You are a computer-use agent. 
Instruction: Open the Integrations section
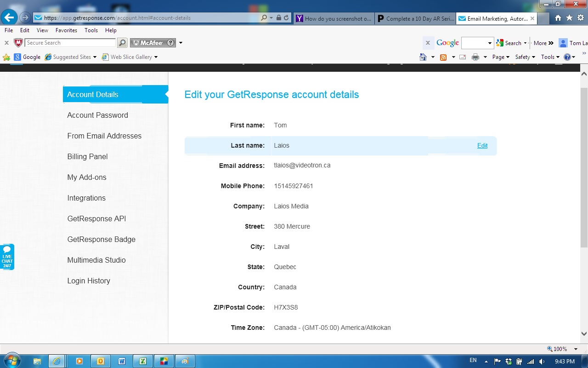coord(86,198)
